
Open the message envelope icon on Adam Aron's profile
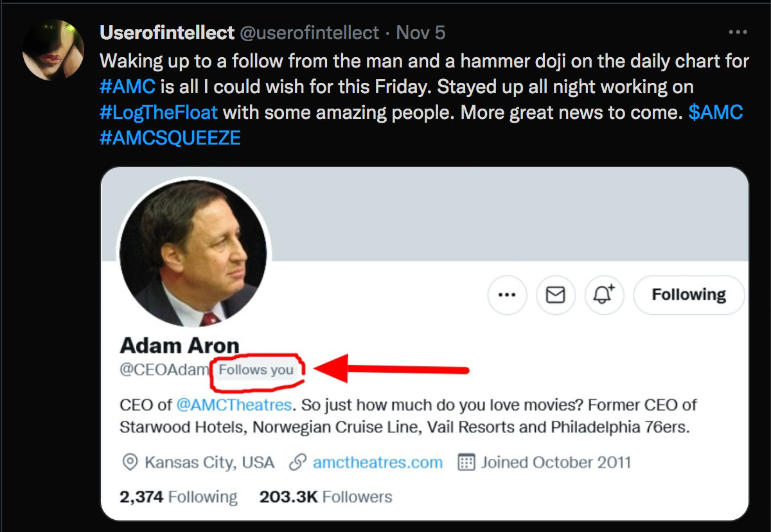pos(555,294)
